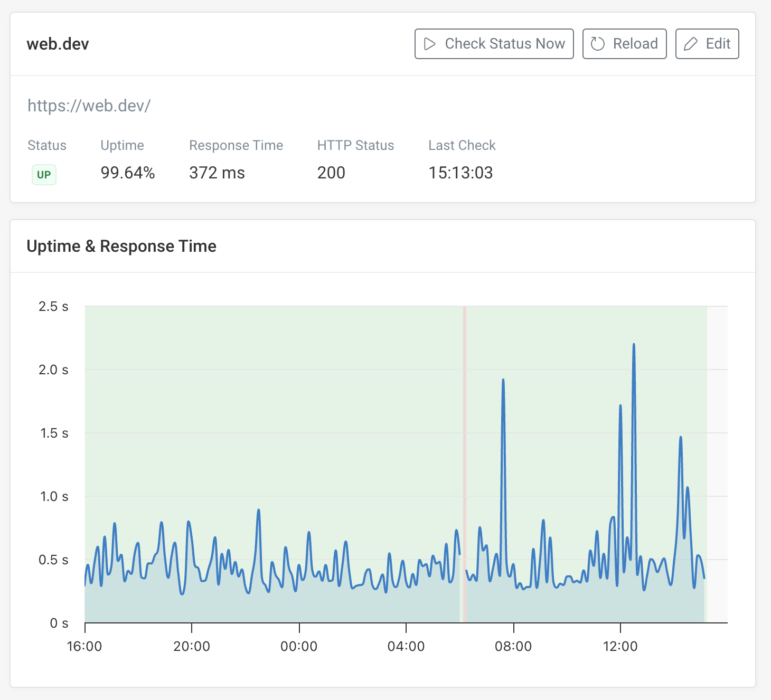771x700 pixels.
Task: Select the last check time 15:13:03
Action: pyautogui.click(x=460, y=173)
